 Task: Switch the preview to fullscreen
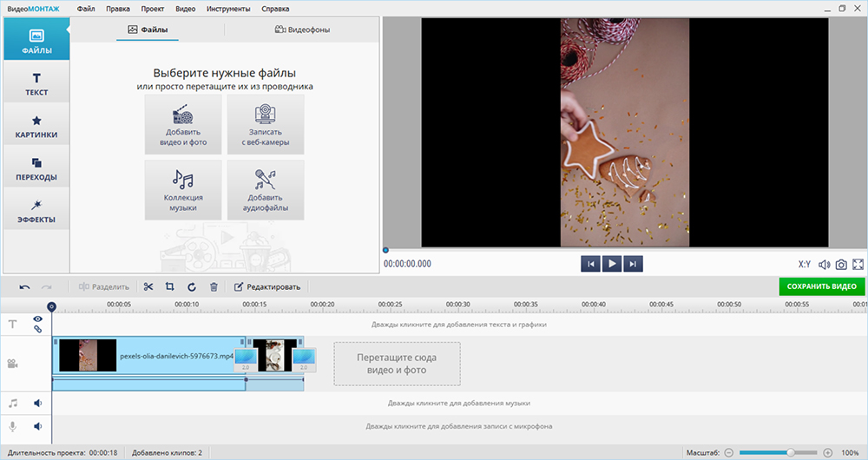tap(858, 265)
